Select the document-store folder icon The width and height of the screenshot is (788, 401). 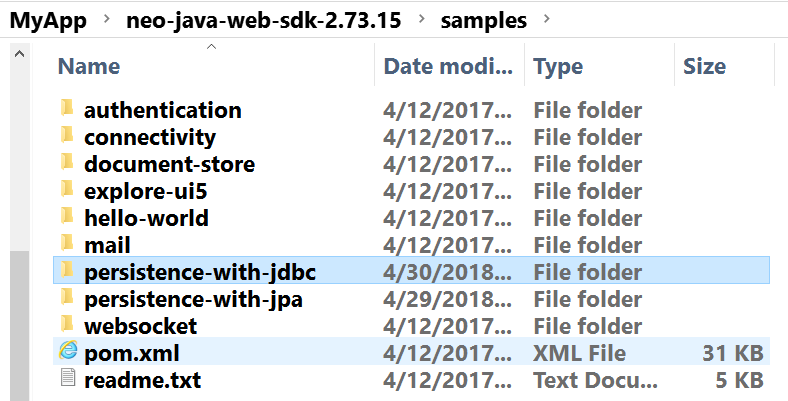pyautogui.click(x=67, y=163)
